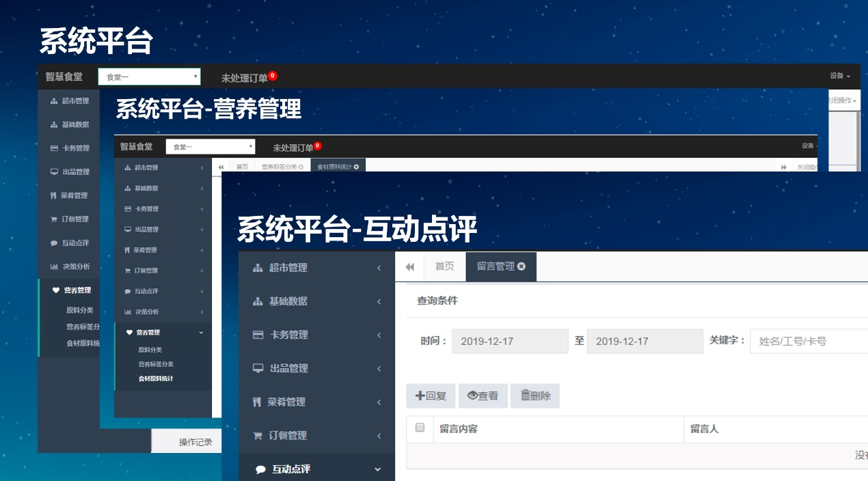868x481 pixels.
Task: Open the 食堂一 dropdown in the 营养管理 window
Action: pos(211,147)
